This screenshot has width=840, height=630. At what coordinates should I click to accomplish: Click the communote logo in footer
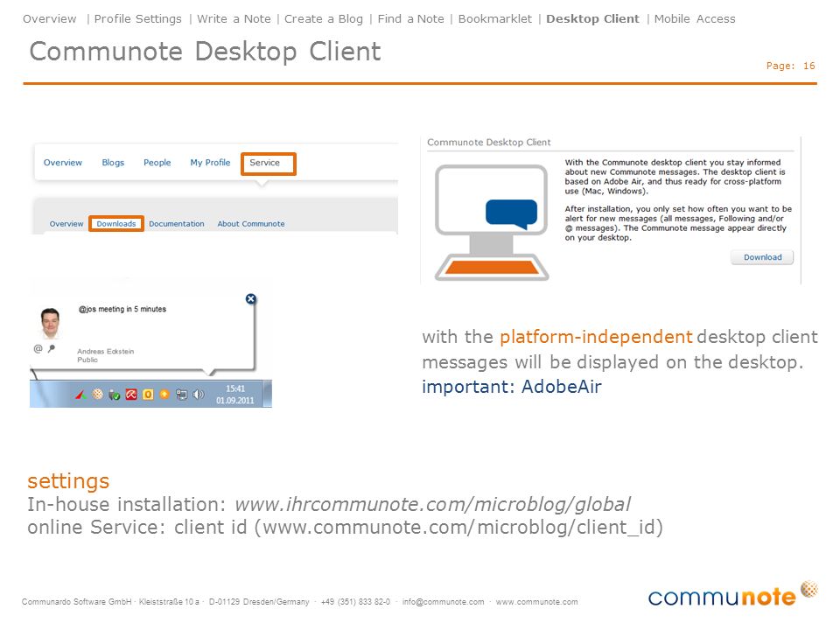[733, 595]
